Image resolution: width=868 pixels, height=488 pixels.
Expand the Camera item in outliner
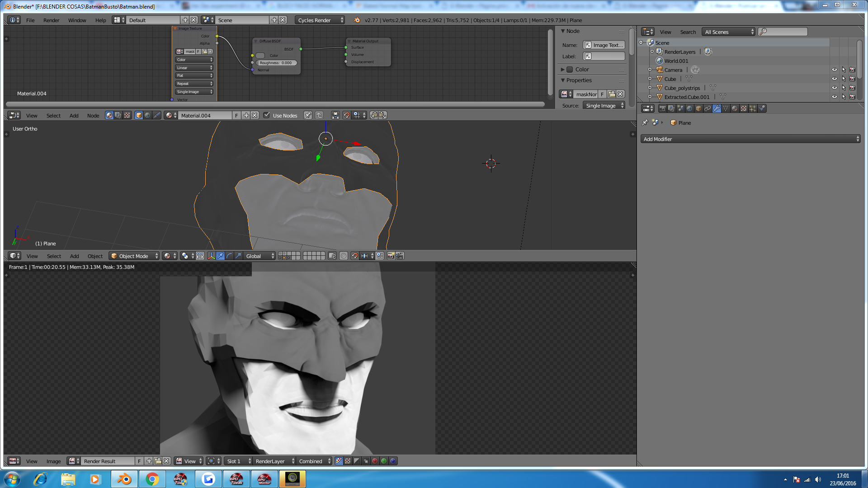tap(650, 70)
